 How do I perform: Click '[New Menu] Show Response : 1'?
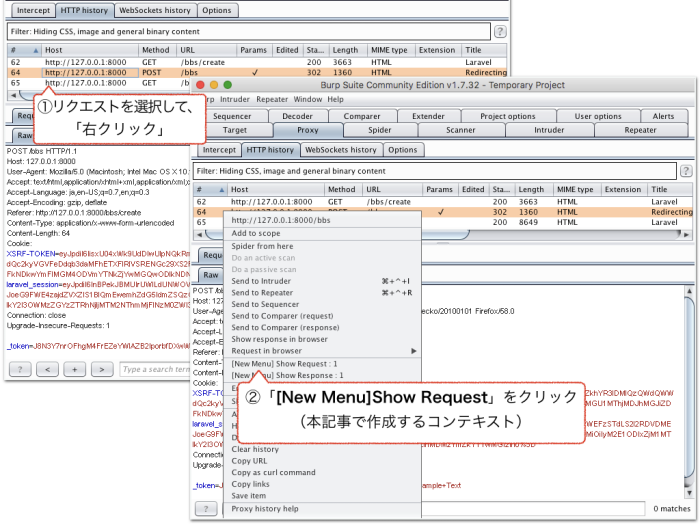point(322,375)
